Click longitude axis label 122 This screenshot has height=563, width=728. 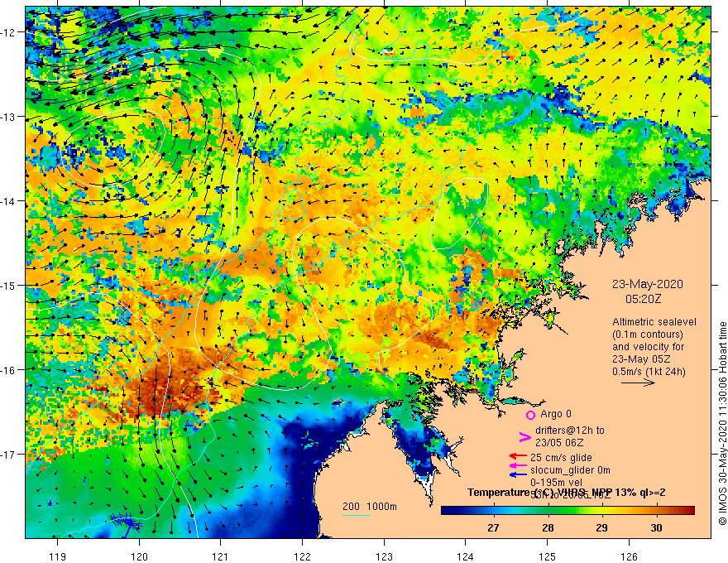click(x=302, y=556)
